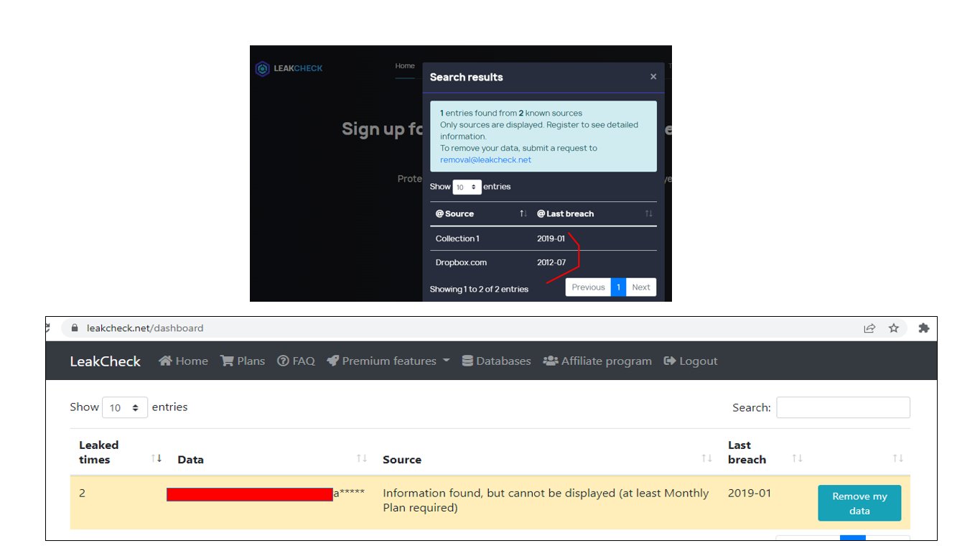Viewport: 980px width, 551px height.
Task: Click the Premium features tag icon
Action: pos(333,361)
